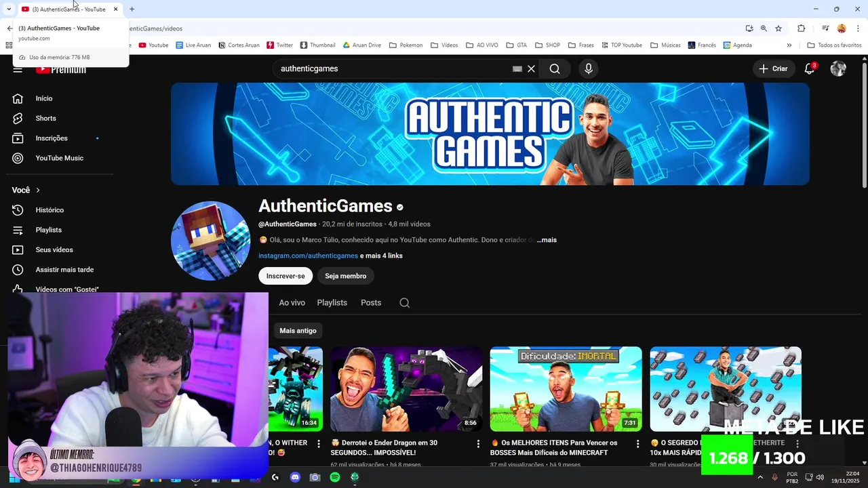The height and width of the screenshot is (488, 868).
Task: Click the AuthenticGames channel avatar
Action: click(210, 241)
